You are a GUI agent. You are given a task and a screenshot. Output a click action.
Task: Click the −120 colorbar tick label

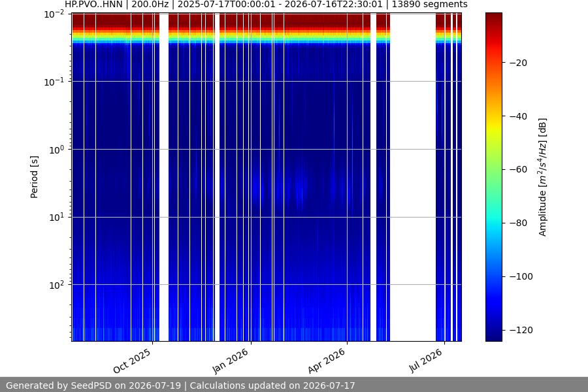[x=521, y=330]
